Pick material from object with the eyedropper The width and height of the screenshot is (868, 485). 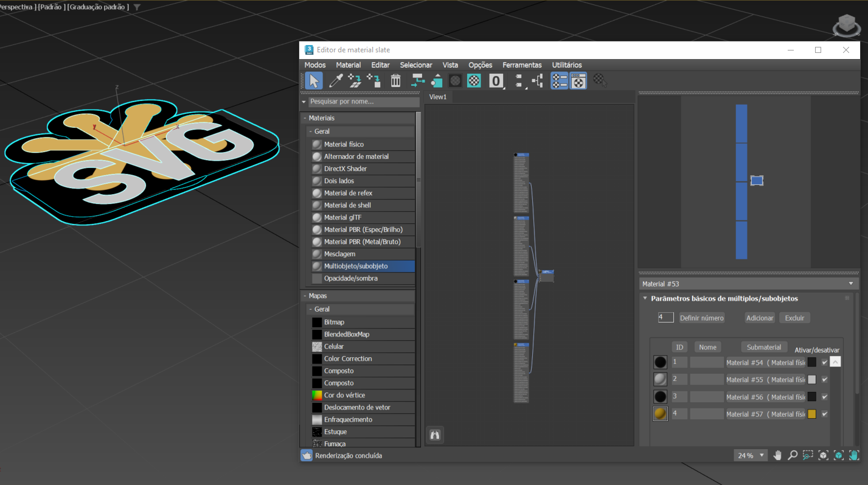click(x=336, y=80)
